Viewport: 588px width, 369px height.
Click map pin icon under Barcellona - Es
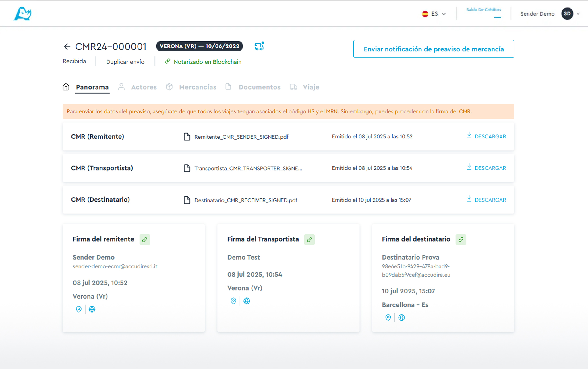tap(388, 318)
